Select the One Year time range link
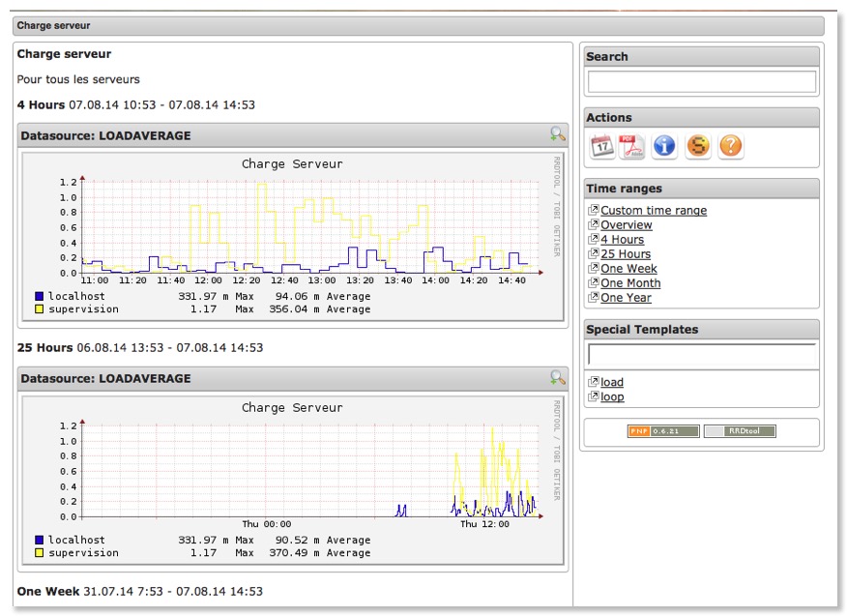 coord(626,298)
